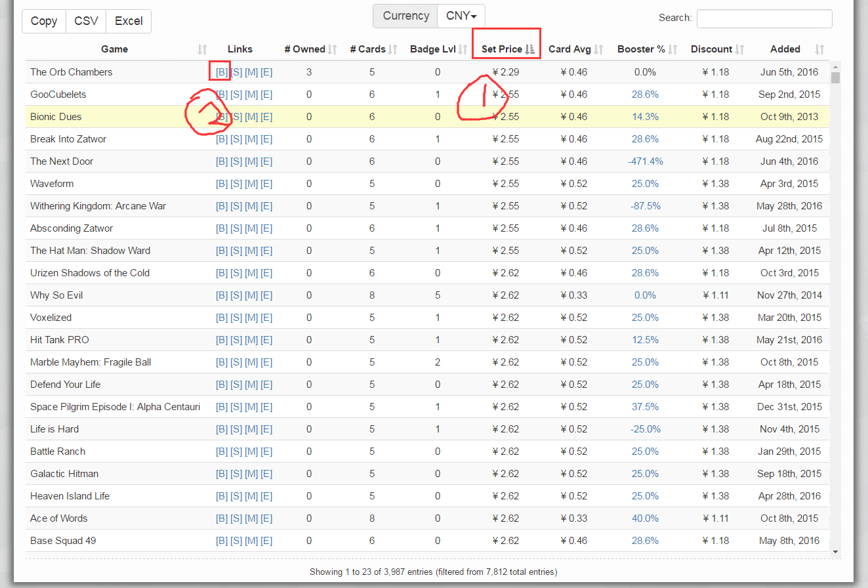Image resolution: width=868 pixels, height=588 pixels.
Task: Click the -471.4% booster value for The Next Door
Action: [645, 161]
